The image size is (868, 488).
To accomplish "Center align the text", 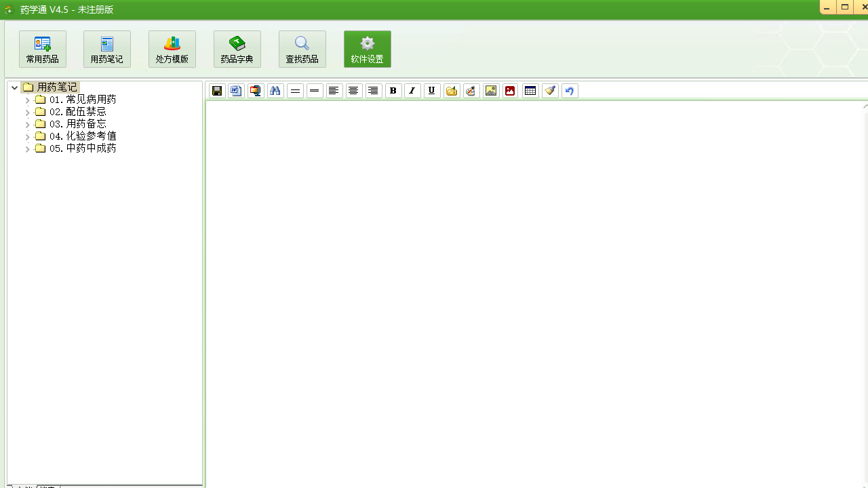I will tap(354, 91).
